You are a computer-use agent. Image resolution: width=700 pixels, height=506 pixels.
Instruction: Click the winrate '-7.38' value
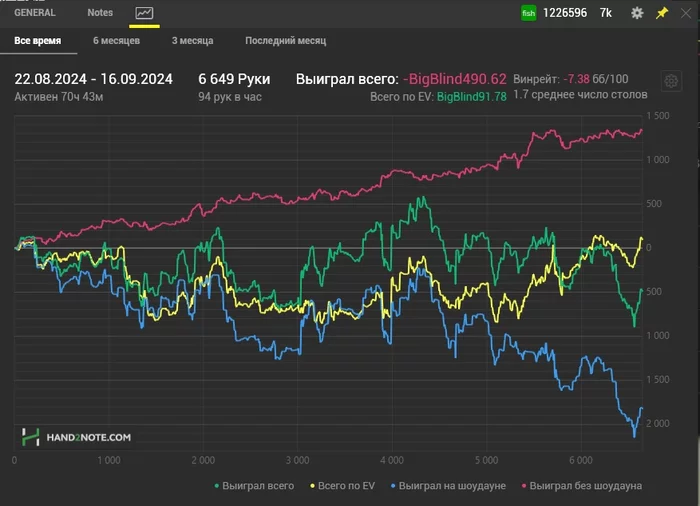576,79
